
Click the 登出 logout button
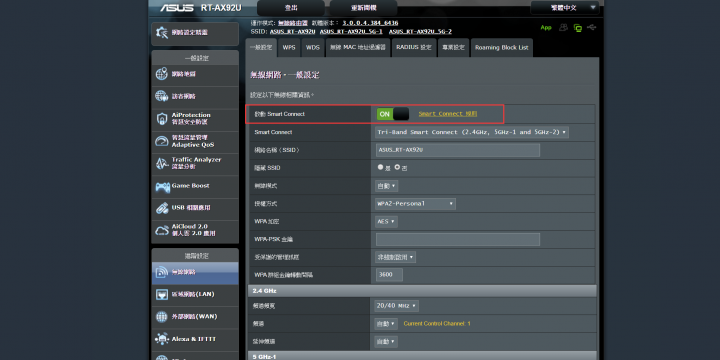pos(291,8)
